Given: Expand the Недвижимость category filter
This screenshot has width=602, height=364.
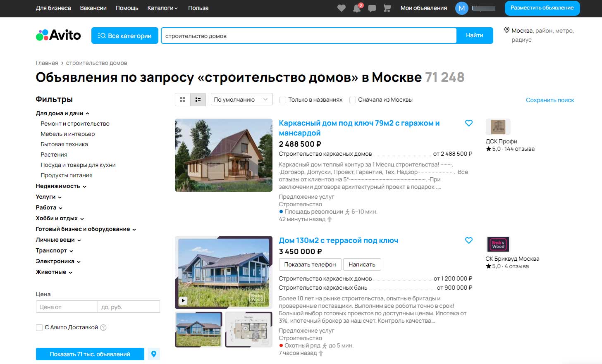Looking at the screenshot, I should 61,186.
